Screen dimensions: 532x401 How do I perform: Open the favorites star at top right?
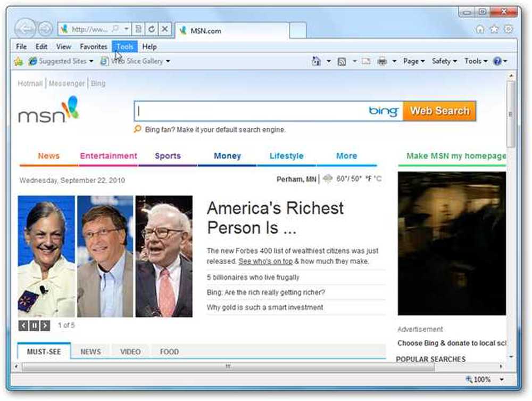coord(494,29)
